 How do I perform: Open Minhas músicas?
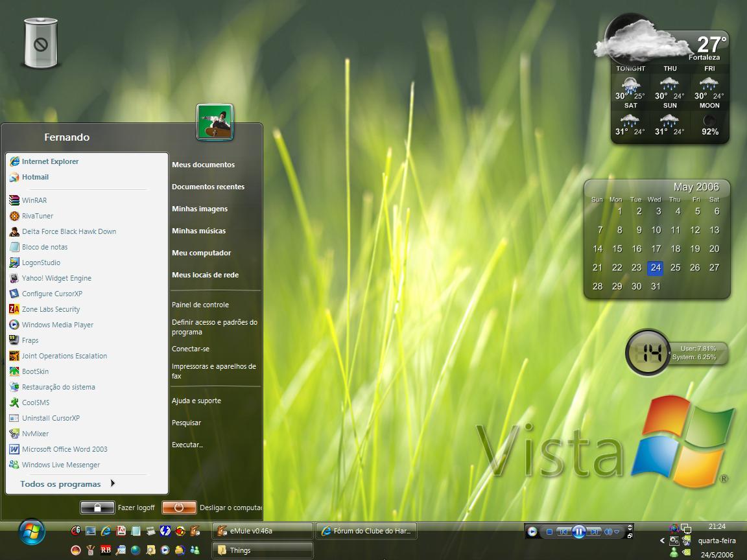coord(198,231)
